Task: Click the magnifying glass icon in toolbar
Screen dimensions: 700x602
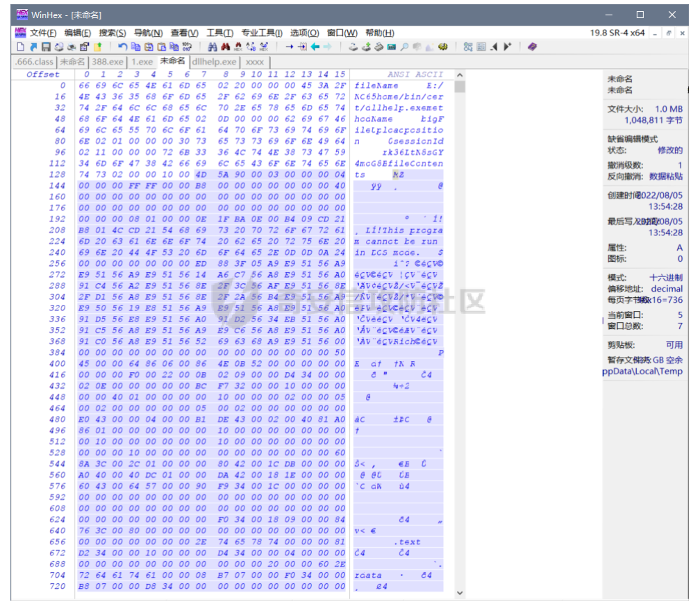Action: [404, 47]
